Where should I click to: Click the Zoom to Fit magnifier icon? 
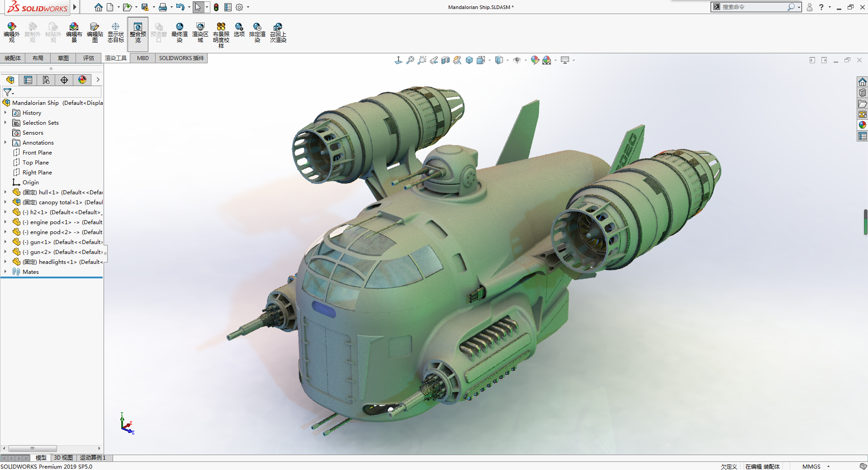pyautogui.click(x=410, y=60)
